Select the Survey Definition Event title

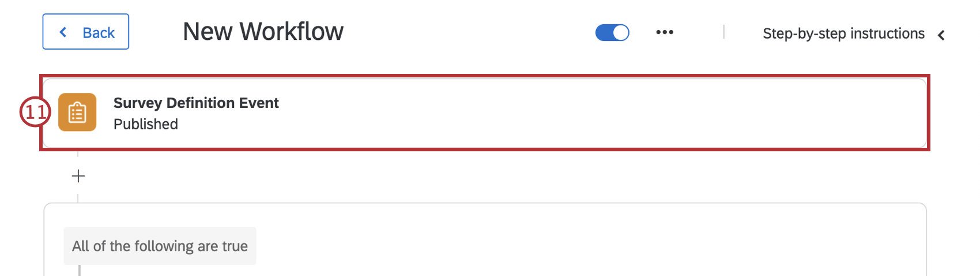196,103
